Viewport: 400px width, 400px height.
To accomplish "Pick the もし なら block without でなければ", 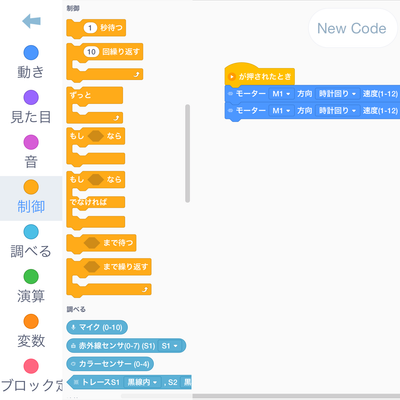I will click(96, 147).
